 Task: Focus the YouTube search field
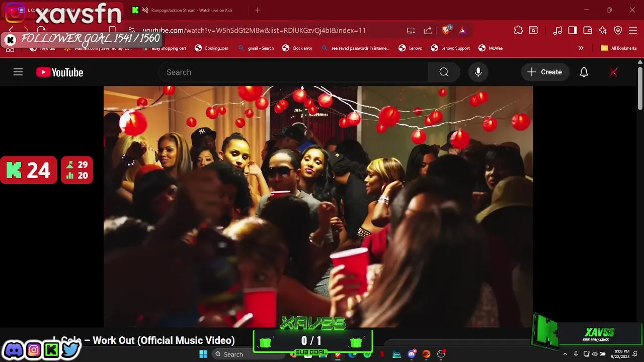(293, 72)
